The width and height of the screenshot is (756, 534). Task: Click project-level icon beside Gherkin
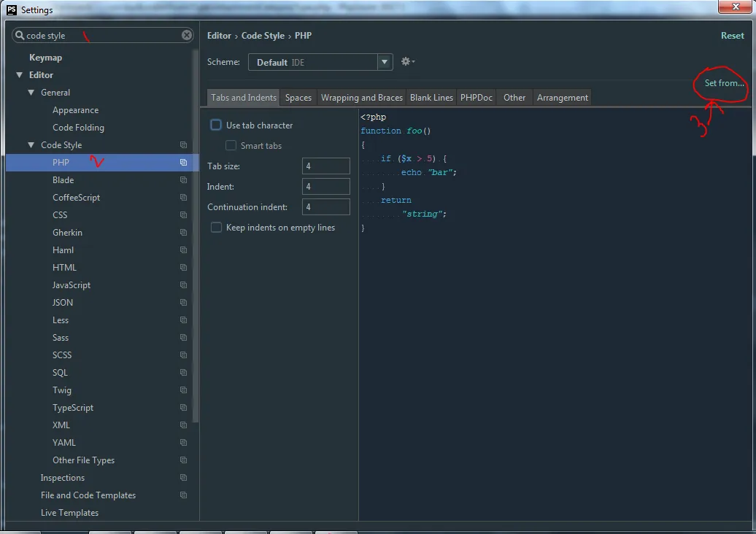pos(183,232)
